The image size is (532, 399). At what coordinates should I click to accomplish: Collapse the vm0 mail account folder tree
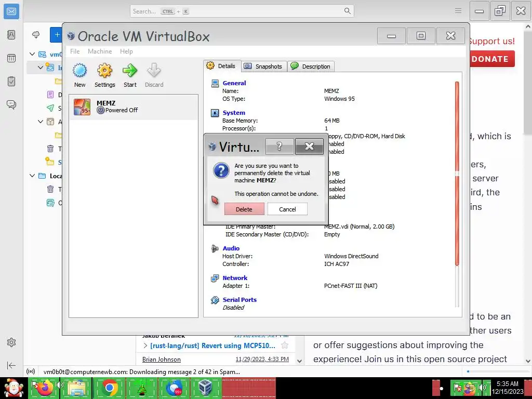pos(32,54)
